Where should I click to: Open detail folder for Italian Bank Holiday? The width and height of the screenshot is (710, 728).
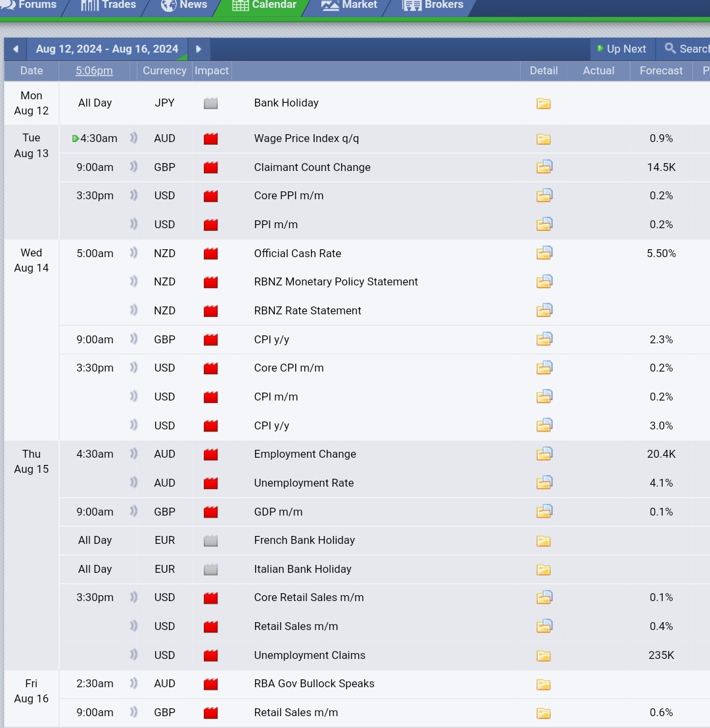(x=544, y=570)
